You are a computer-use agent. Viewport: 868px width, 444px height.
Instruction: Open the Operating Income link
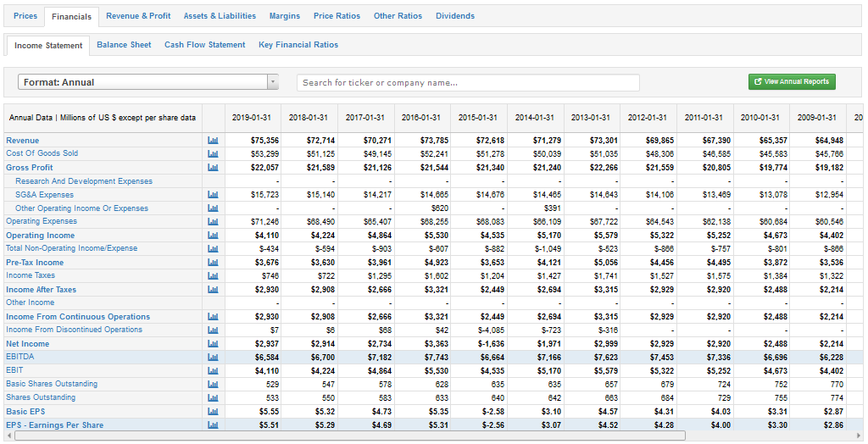pyautogui.click(x=41, y=236)
